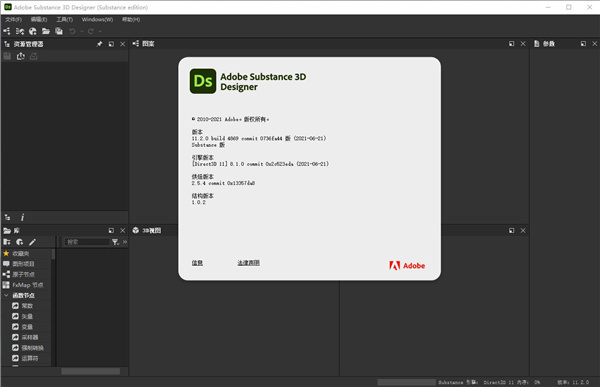600x387 pixels.
Task: Open the Edit(E) menu
Action: coord(39,20)
